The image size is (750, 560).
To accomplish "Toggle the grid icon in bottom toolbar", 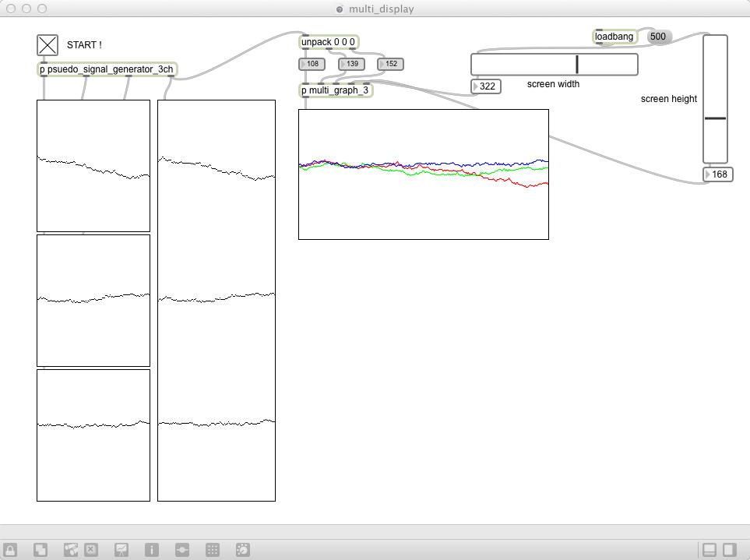I will tap(213, 550).
